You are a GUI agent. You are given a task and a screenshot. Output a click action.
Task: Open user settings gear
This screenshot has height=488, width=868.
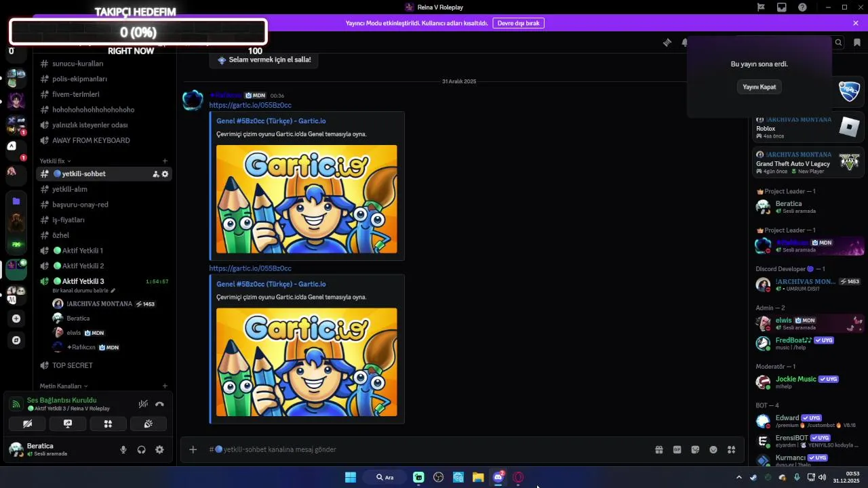pos(159,449)
